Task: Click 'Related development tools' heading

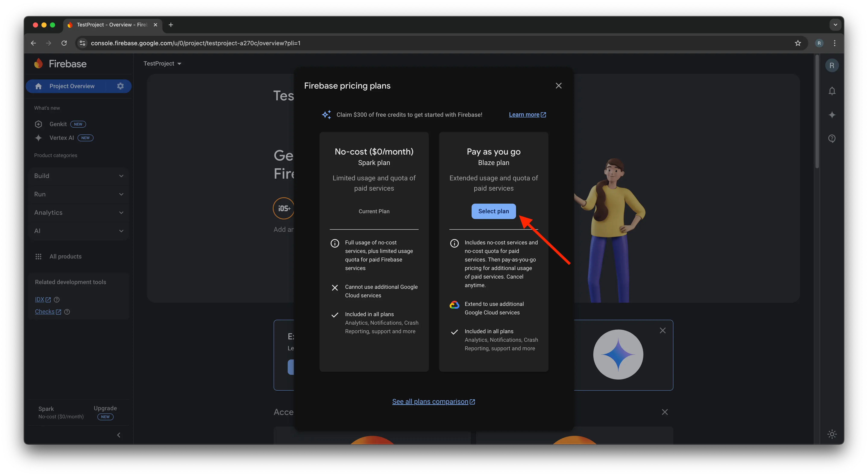Action: [x=70, y=282]
